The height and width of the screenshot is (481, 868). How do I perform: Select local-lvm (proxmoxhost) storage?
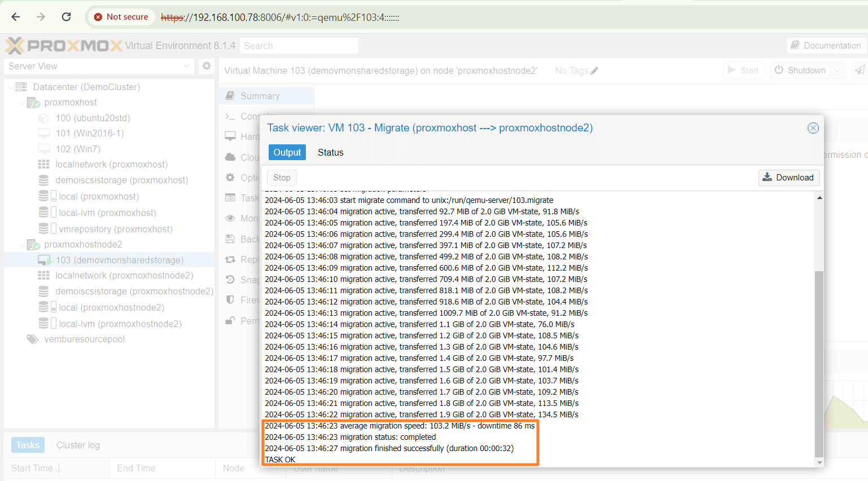click(107, 213)
